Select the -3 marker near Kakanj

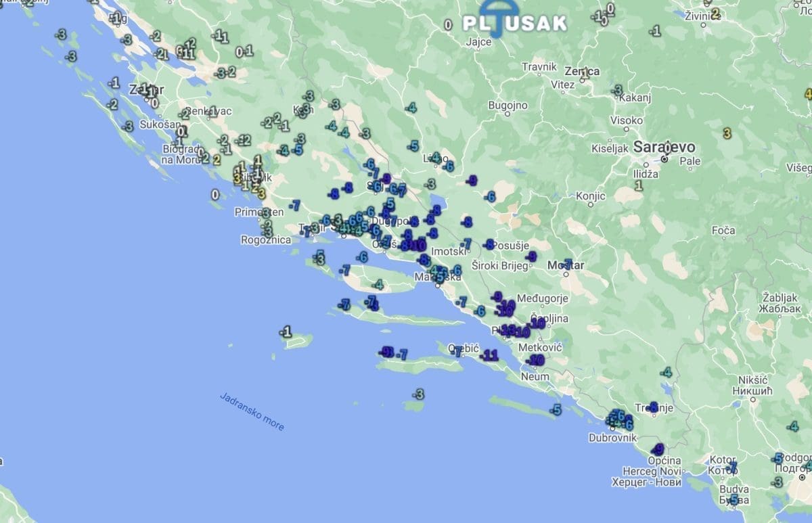pyautogui.click(x=616, y=90)
